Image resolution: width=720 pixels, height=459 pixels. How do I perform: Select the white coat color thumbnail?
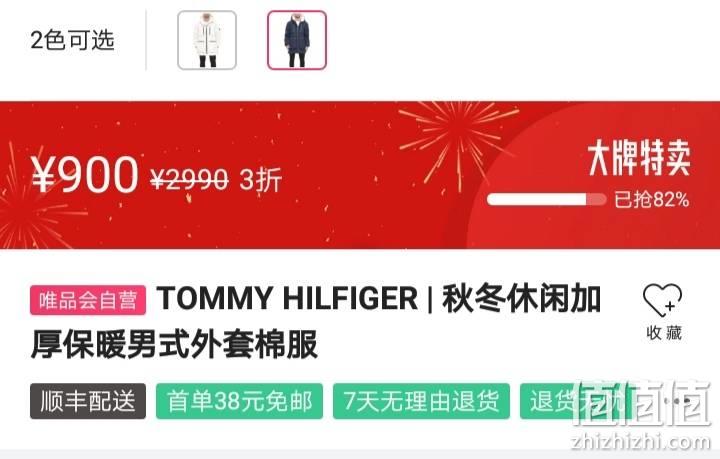point(207,40)
